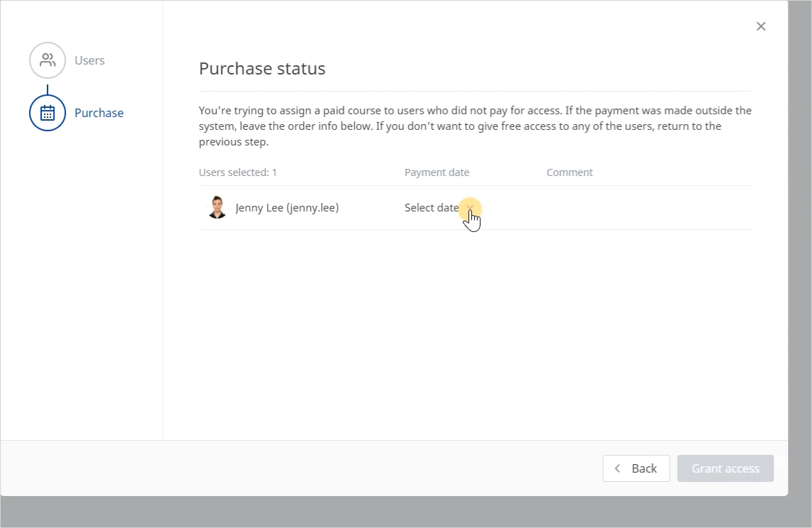The image size is (812, 528).
Task: Click the Users selected: 1 label
Action: tap(238, 172)
